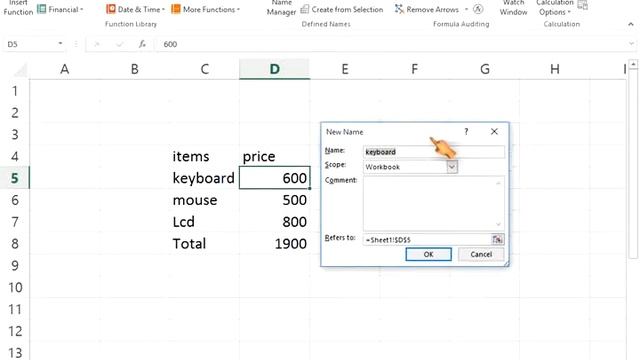This screenshot has height=360, width=640.
Task: Click the 'items' cell
Action: [x=204, y=156]
